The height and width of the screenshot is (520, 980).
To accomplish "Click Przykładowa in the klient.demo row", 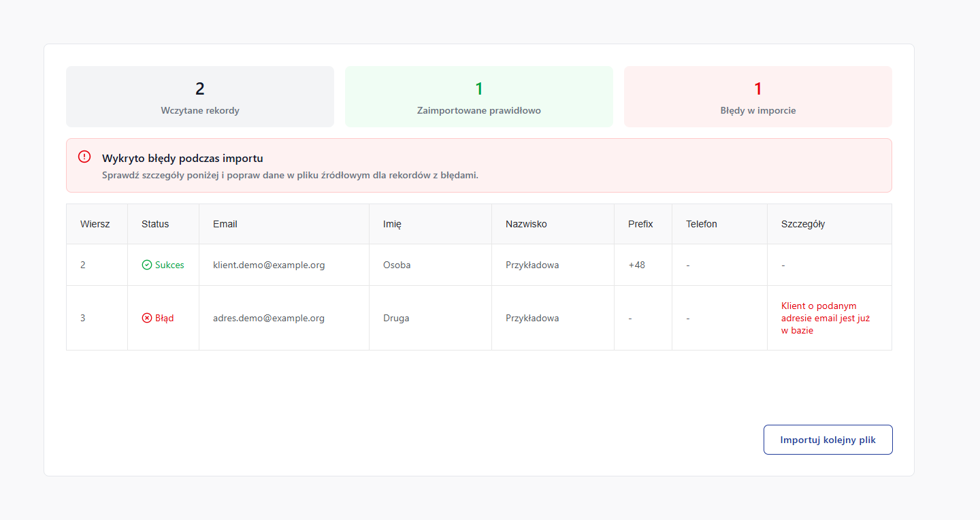I will point(532,265).
